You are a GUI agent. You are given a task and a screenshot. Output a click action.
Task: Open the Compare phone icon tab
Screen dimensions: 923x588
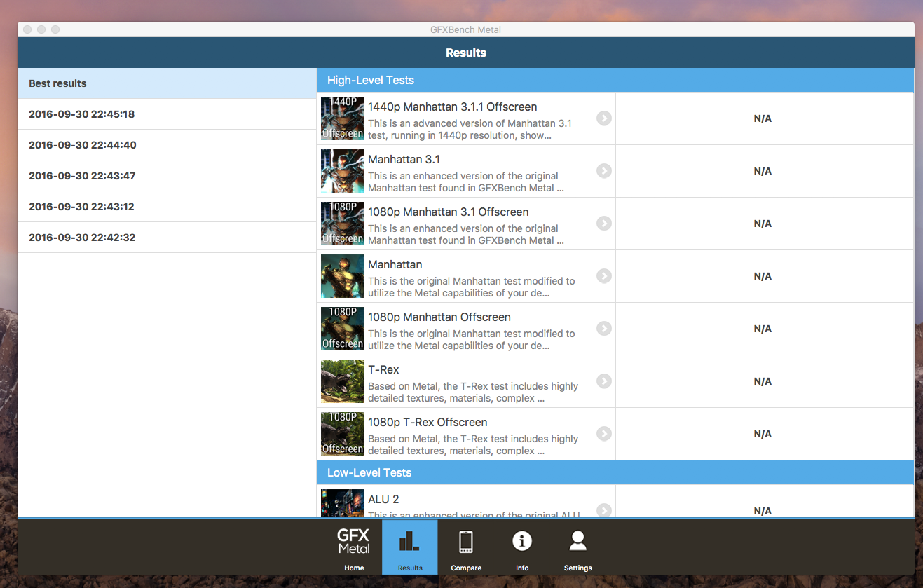click(x=466, y=547)
